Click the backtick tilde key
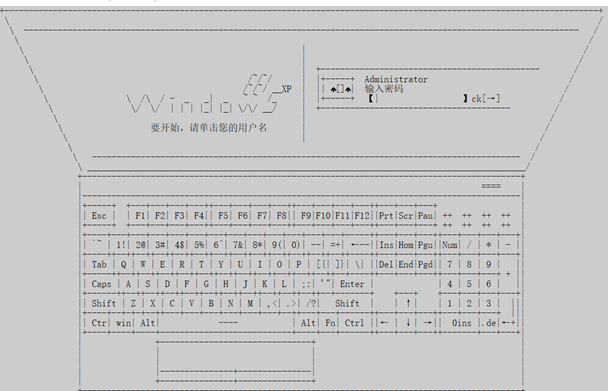This screenshot has width=608, height=391. [x=97, y=244]
